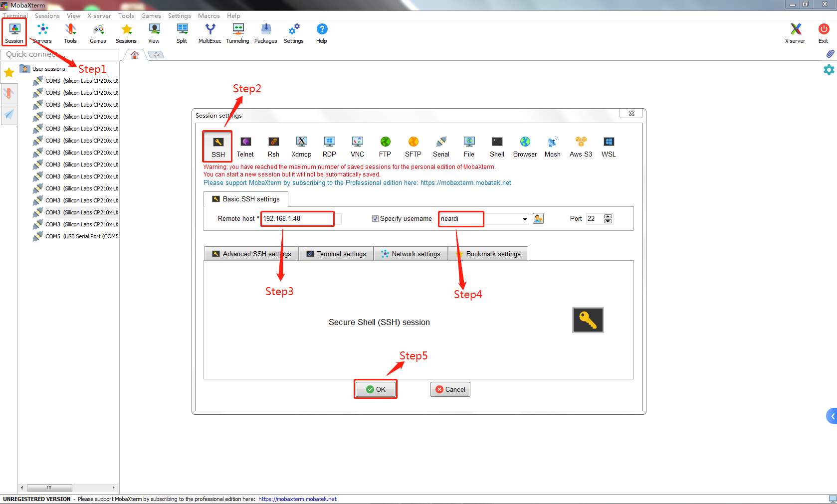
Task: Open the paper plane sidebar tab
Action: pyautogui.click(x=9, y=114)
